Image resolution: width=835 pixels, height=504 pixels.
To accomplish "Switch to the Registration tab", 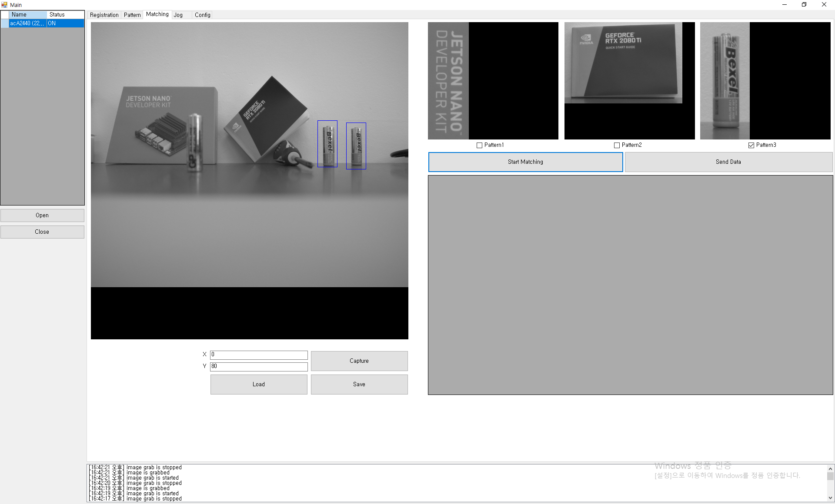I will 104,15.
